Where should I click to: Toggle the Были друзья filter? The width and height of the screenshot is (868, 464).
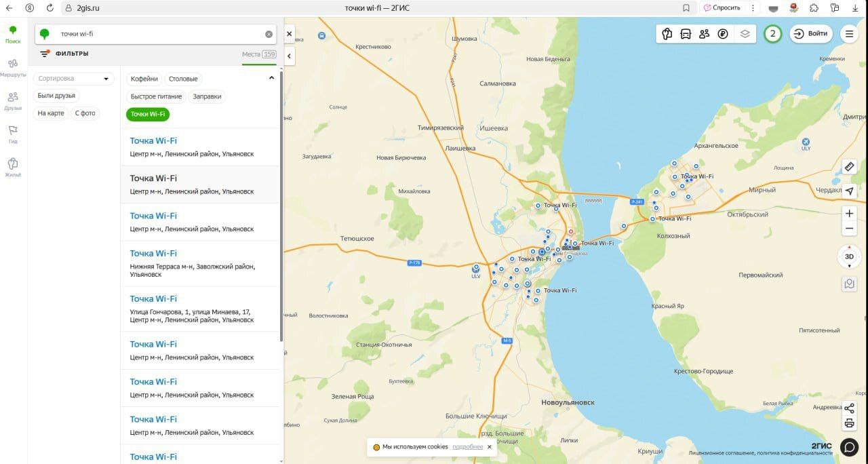[56, 96]
